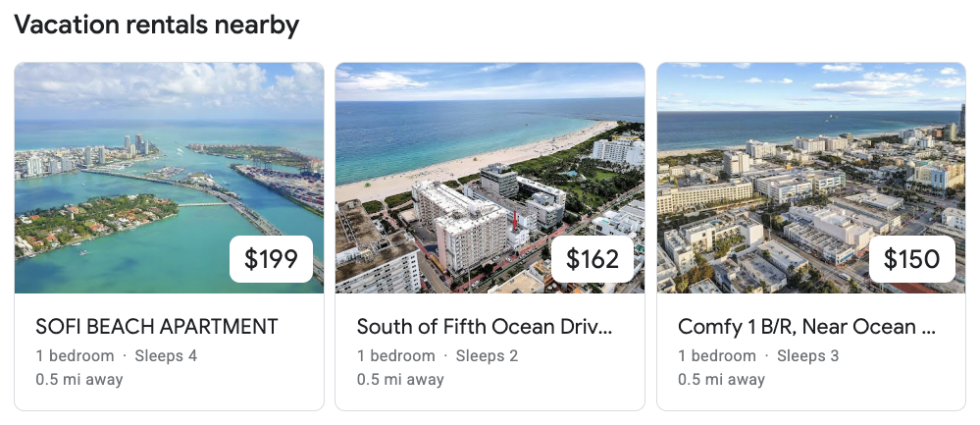
Task: Click "Sleeps 3" on the Comfy 1 B/R card
Action: (808, 355)
